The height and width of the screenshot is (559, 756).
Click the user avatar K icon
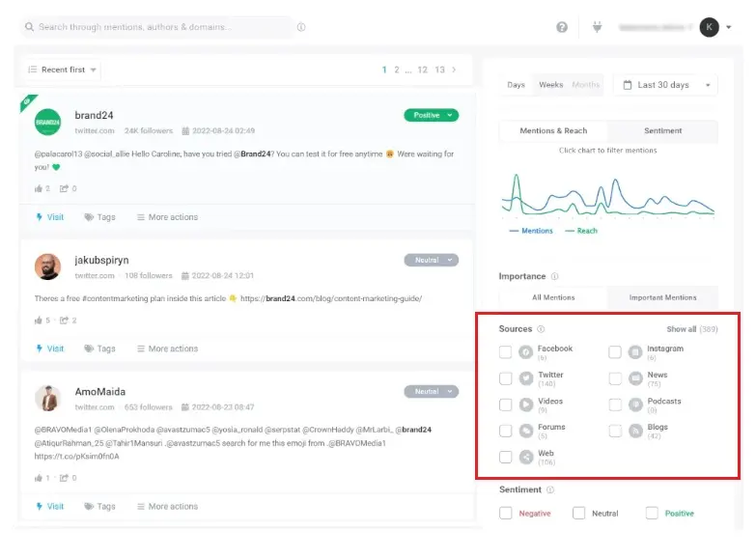(710, 27)
